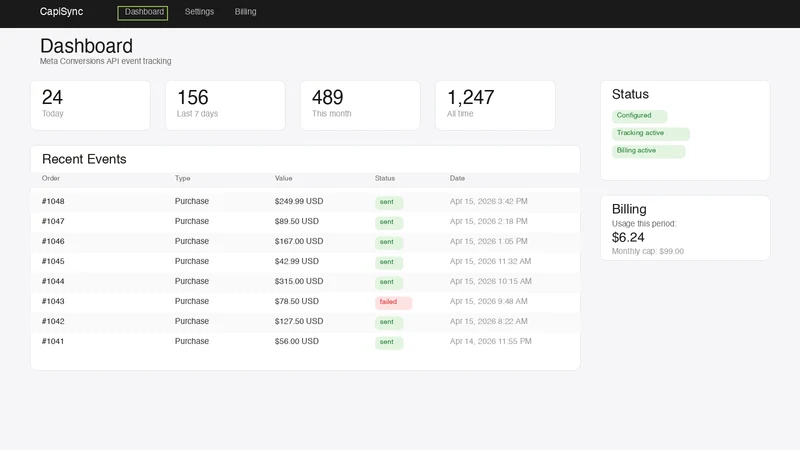Screen dimensions: 800x450
Task: Click the $249.99 USD value
Action: point(299,201)
